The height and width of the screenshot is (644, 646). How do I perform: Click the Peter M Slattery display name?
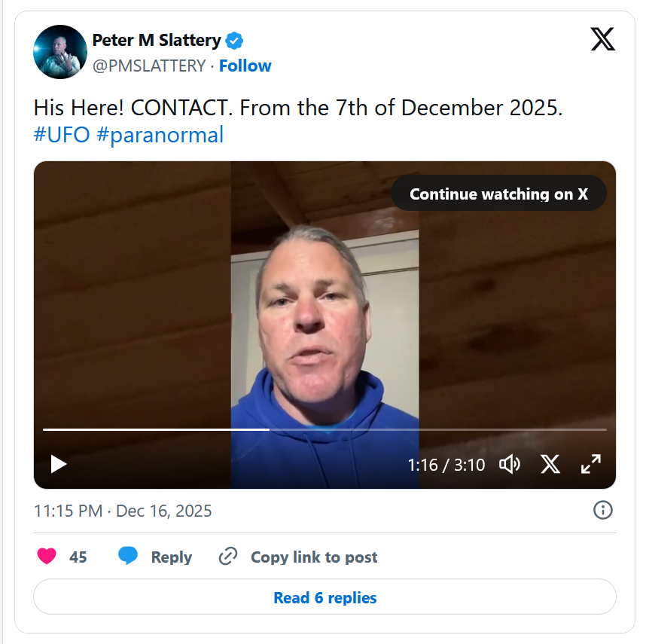(157, 41)
